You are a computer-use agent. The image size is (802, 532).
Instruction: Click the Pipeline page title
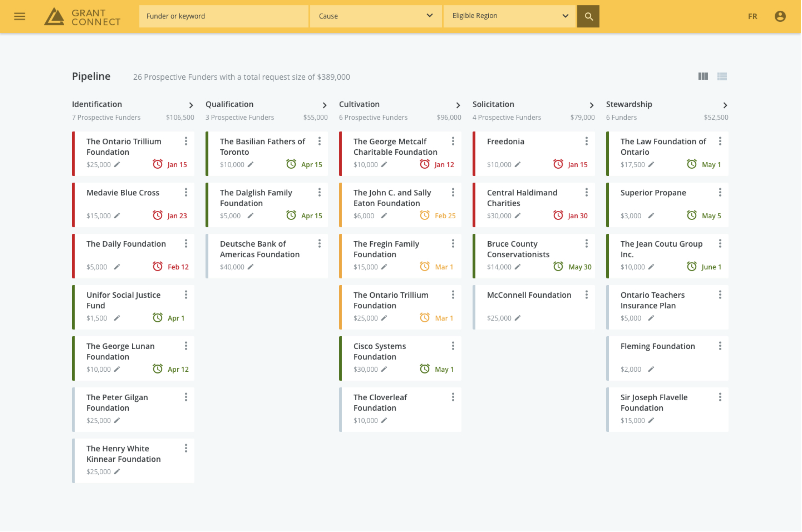click(91, 76)
